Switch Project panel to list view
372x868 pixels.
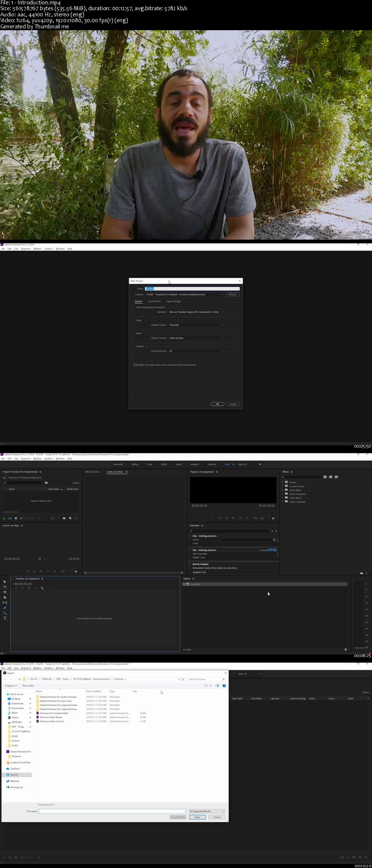(x=10, y=518)
